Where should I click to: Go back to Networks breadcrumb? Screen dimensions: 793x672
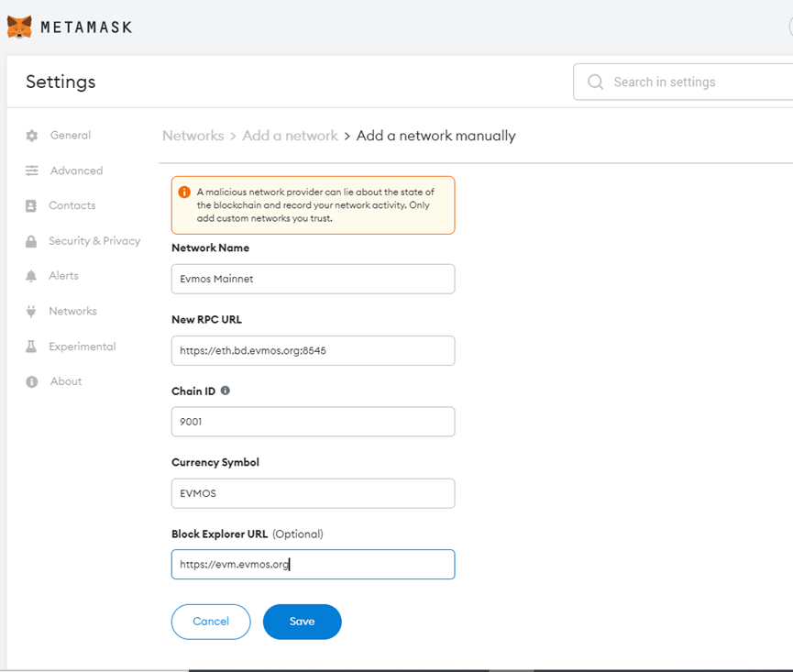[x=193, y=136]
